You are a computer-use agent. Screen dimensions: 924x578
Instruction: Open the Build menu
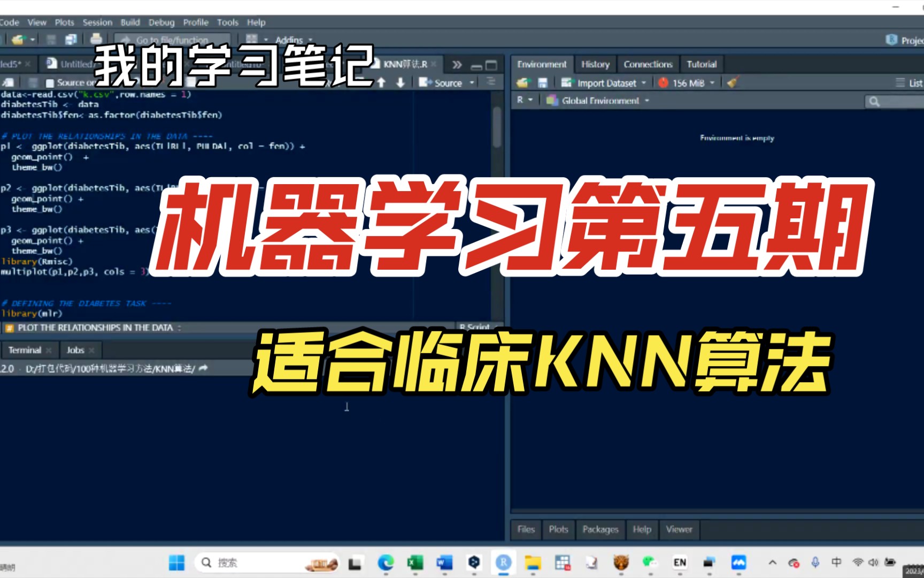pos(130,22)
